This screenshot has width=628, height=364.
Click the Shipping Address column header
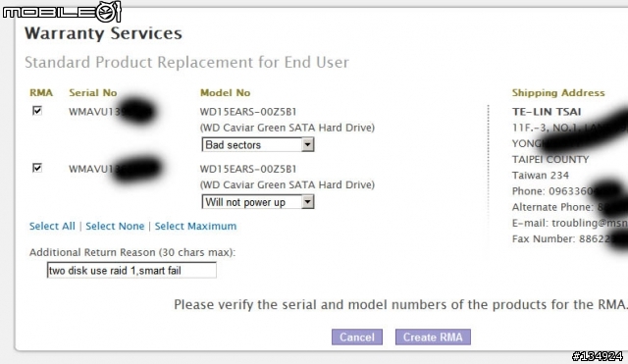558,93
